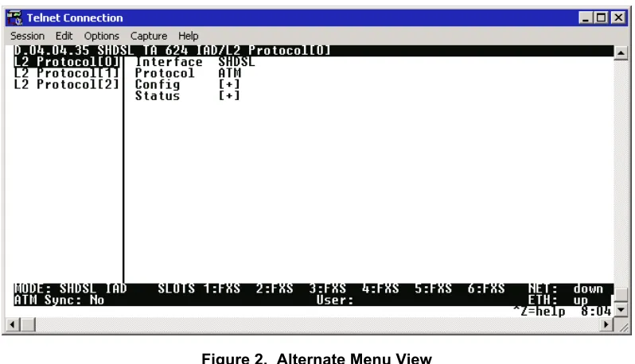
Task: Click slot 3:FXS in the status bar
Action: click(x=327, y=288)
